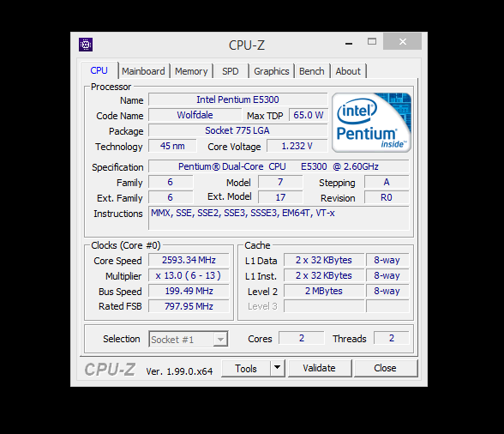Screen dimensions: 504x434
Task: Click the Intel Pentium inside logo
Action: pos(371,123)
